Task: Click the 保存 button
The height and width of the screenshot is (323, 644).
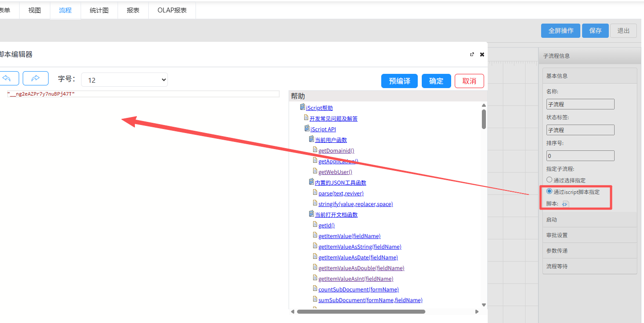Action: (x=595, y=31)
